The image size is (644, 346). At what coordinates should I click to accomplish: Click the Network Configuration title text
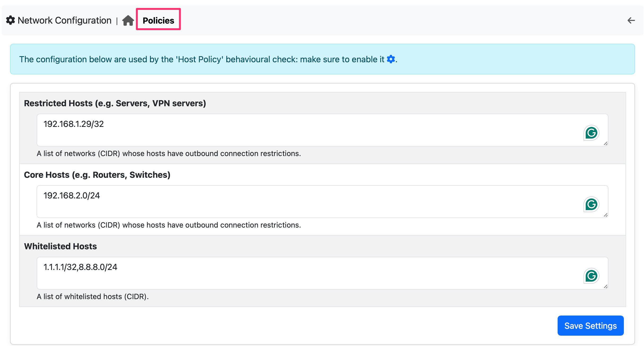(x=64, y=20)
